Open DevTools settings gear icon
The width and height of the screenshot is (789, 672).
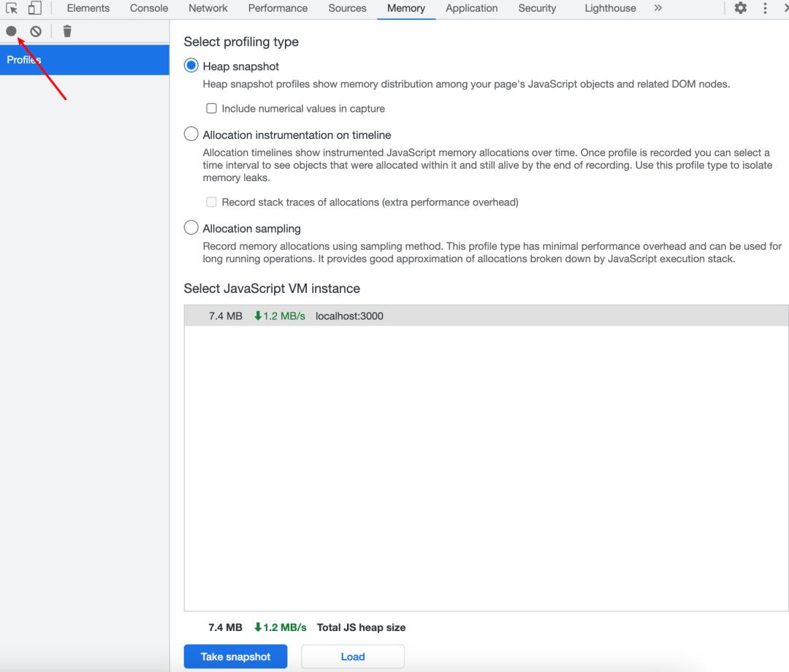740,8
